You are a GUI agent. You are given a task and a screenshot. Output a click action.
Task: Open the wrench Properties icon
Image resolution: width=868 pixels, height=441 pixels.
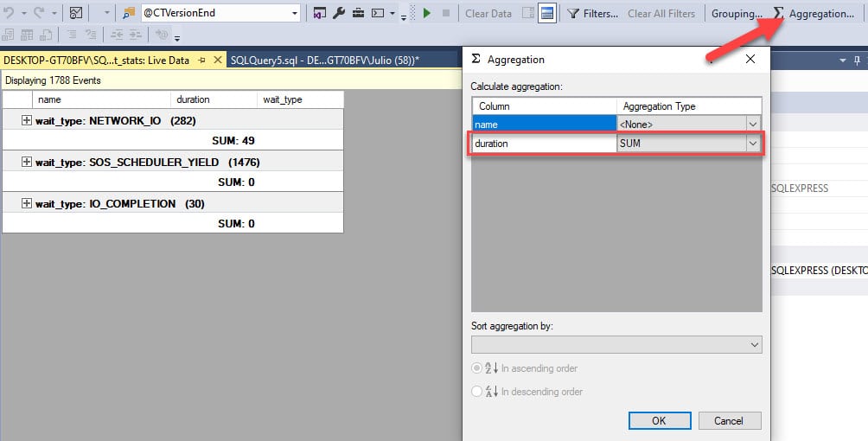pos(339,13)
